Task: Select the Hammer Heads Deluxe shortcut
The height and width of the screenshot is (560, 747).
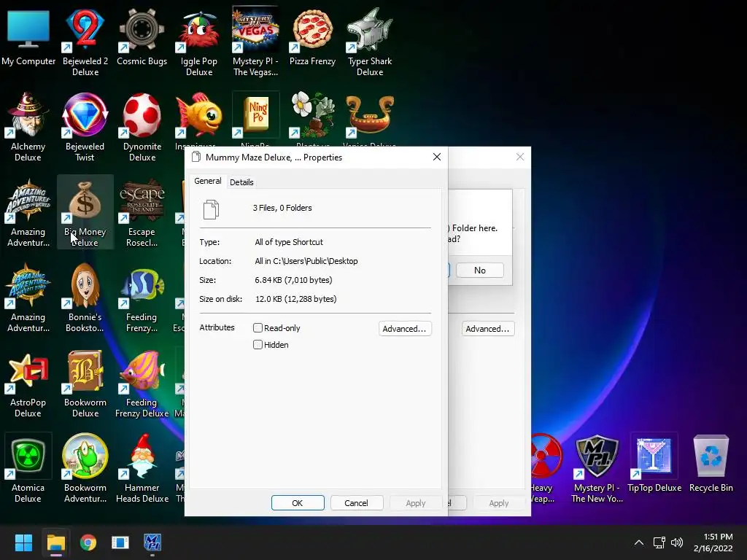Action: point(142,469)
